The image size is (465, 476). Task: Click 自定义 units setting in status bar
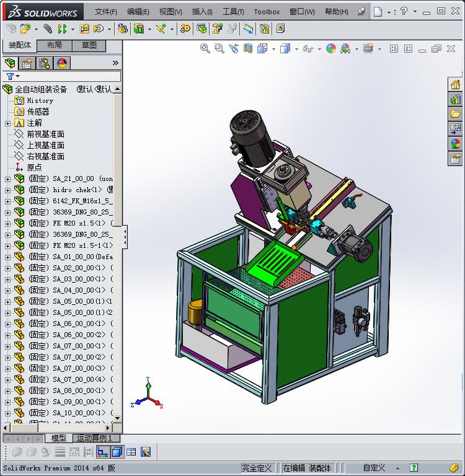tap(374, 468)
